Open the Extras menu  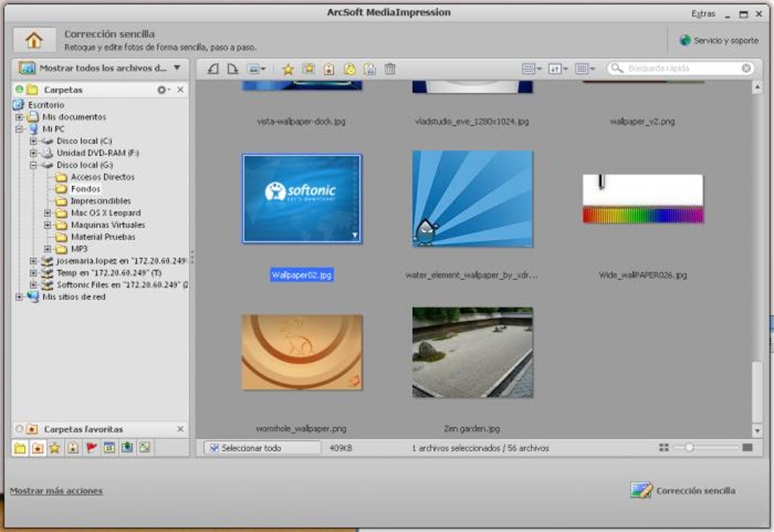click(703, 14)
